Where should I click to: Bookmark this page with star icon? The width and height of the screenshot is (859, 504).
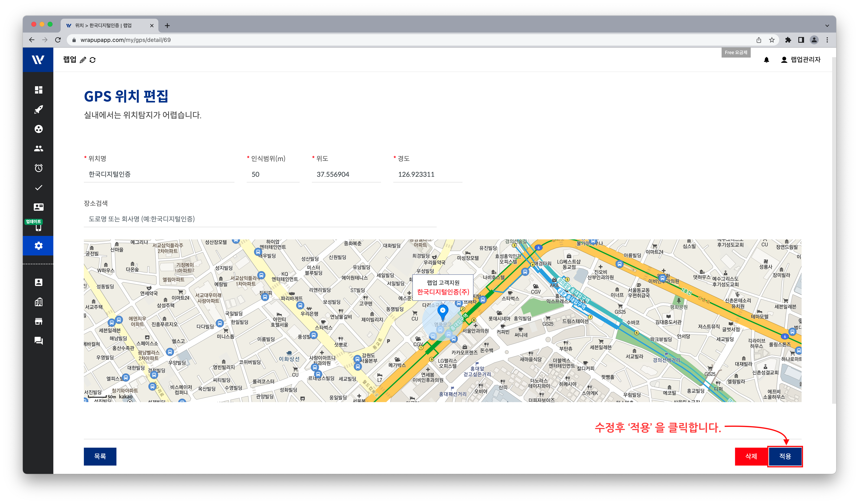[x=772, y=40]
